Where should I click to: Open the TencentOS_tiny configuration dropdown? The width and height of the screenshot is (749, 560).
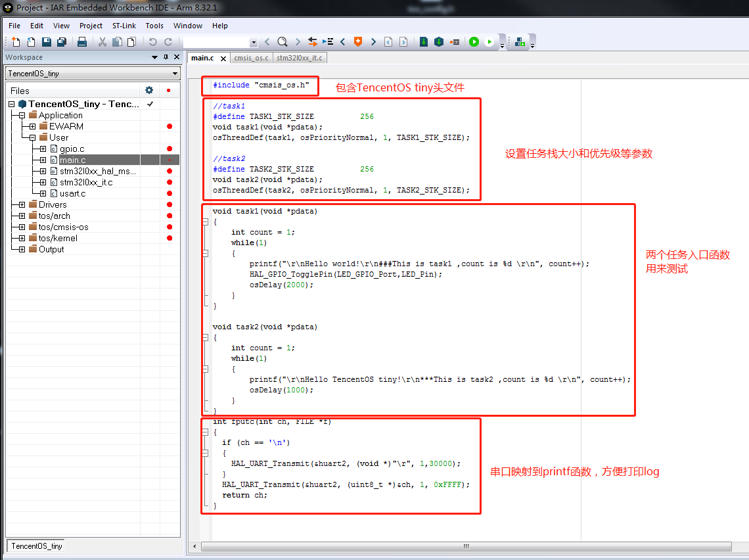(x=175, y=74)
